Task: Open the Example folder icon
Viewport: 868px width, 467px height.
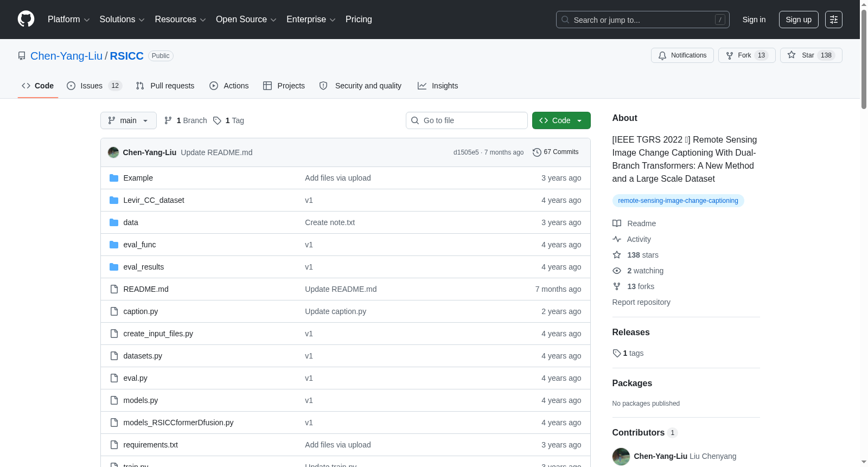Action: pos(114,178)
